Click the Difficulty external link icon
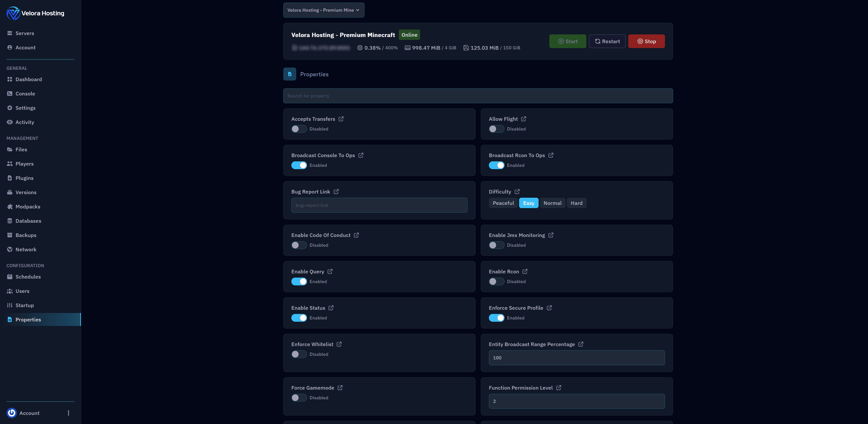The width and height of the screenshot is (868, 424). 517,192
